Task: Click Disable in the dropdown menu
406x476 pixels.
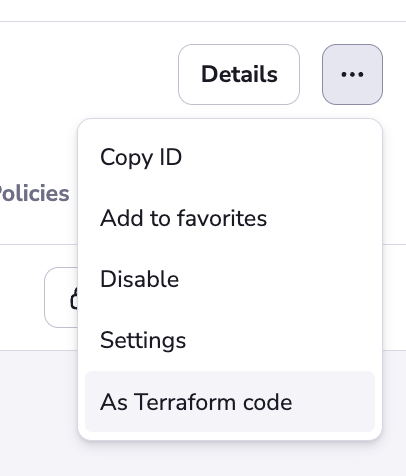Action: (230, 279)
